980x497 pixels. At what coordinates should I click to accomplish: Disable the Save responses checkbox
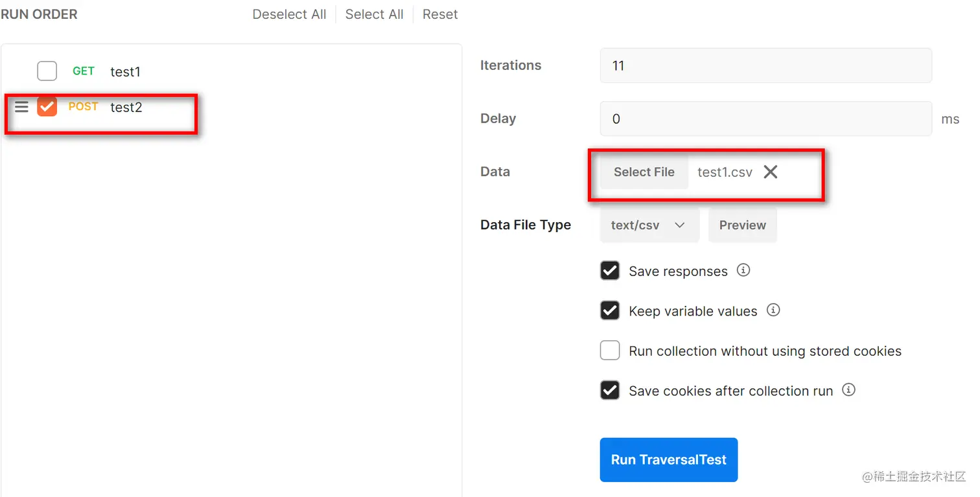(x=610, y=271)
